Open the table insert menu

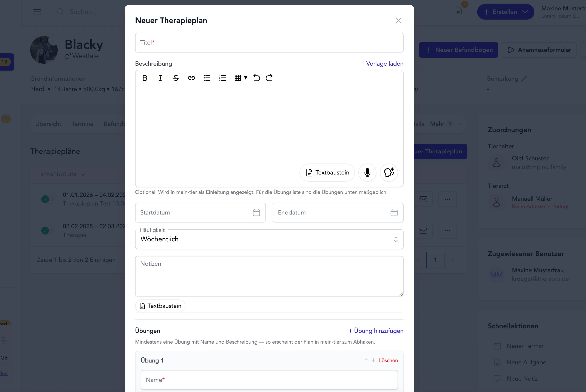pyautogui.click(x=241, y=78)
